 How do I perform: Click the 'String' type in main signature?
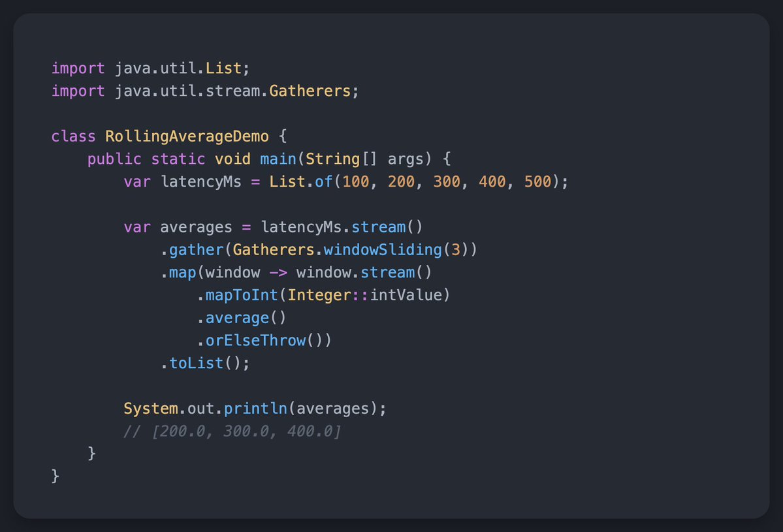[x=332, y=159]
